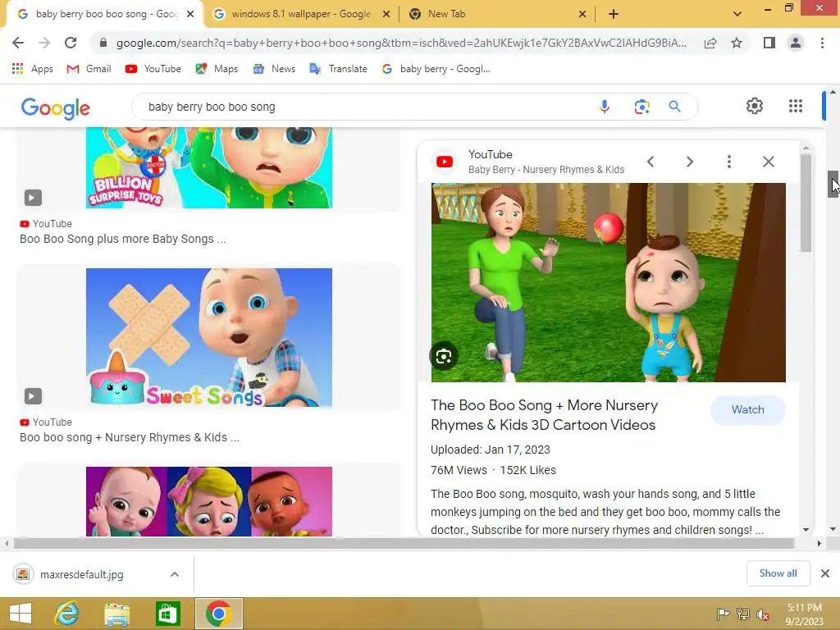The image size is (840, 630).
Task: Show previous image in preview panel
Action: point(651,162)
